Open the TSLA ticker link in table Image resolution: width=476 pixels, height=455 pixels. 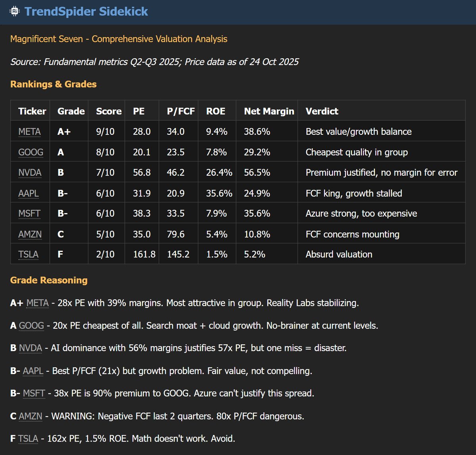28,254
